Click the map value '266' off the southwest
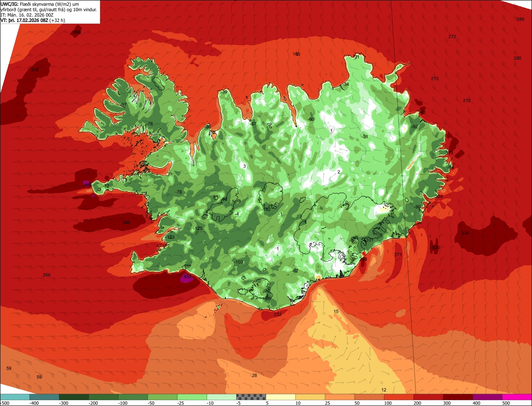532x406 pixels. click(47, 275)
